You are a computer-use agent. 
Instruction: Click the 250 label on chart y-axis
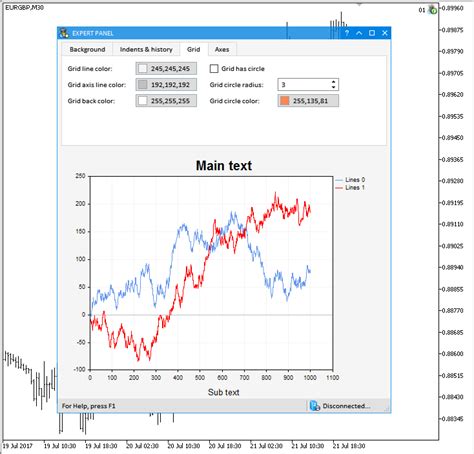point(80,176)
